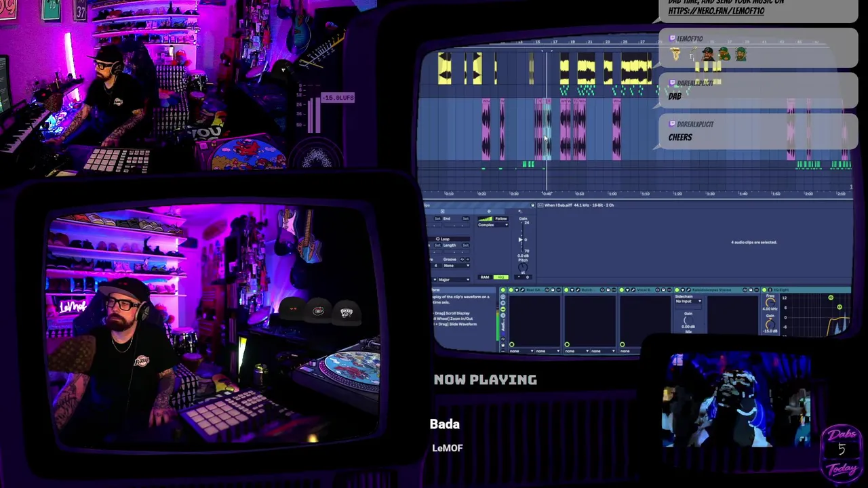Click the Set button next to Length
The height and width of the screenshot is (488, 868).
tap(466, 245)
